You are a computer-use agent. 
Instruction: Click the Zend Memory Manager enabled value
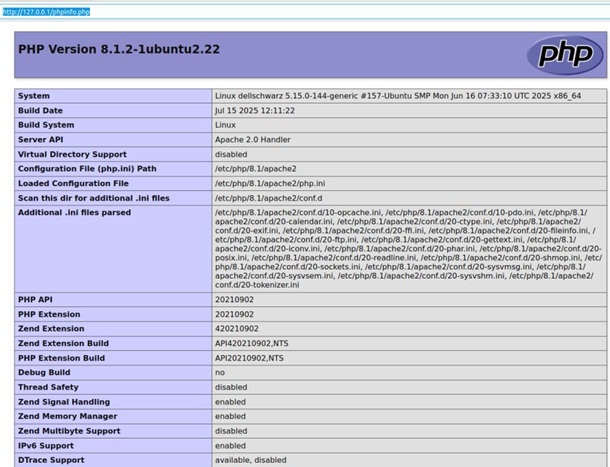pyautogui.click(x=230, y=416)
